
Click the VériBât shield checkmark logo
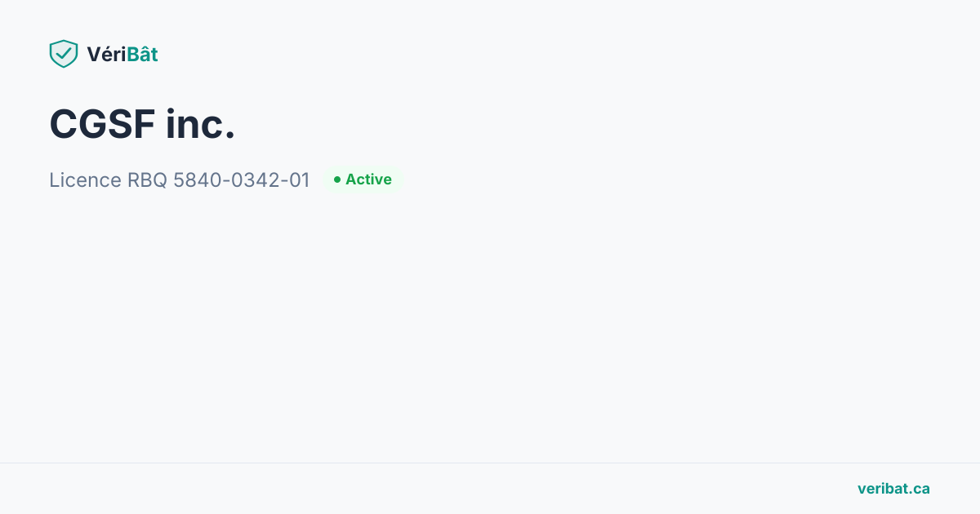tap(64, 54)
